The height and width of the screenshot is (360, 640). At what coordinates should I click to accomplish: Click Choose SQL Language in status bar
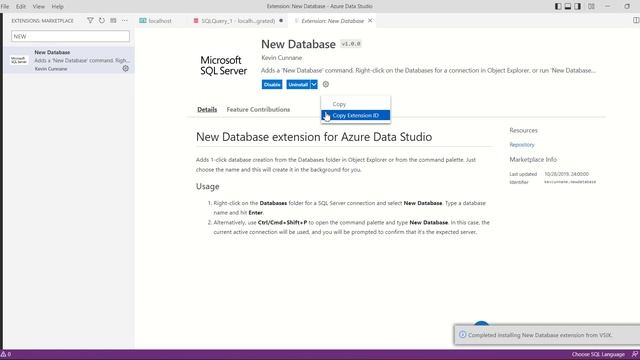pos(598,354)
